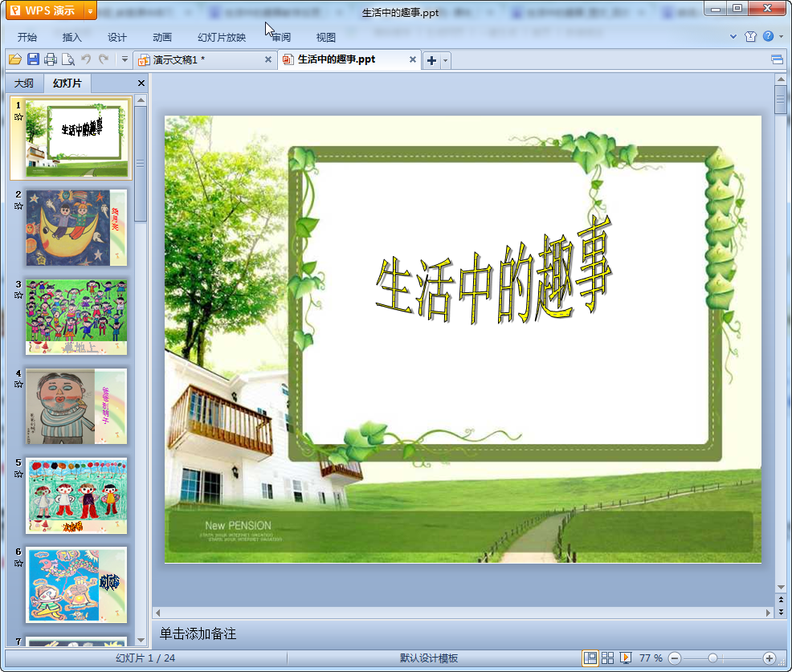Open the 设计 ribbon tab
The image size is (792, 672).
pyautogui.click(x=116, y=38)
